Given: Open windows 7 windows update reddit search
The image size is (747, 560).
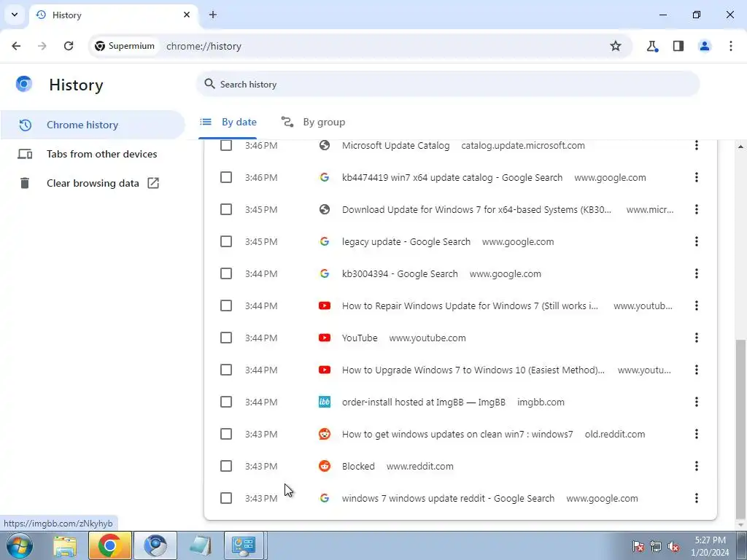Looking at the screenshot, I should [448, 498].
